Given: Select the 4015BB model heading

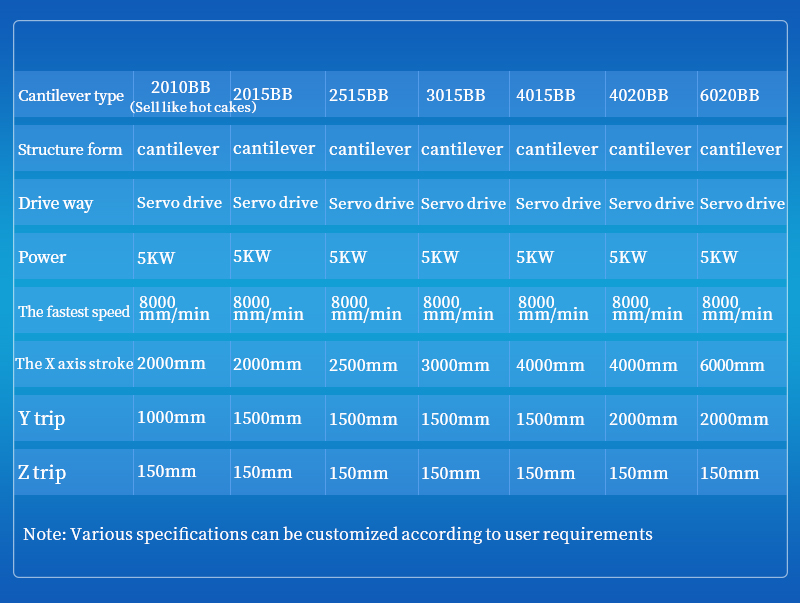Looking at the screenshot, I should 546,95.
